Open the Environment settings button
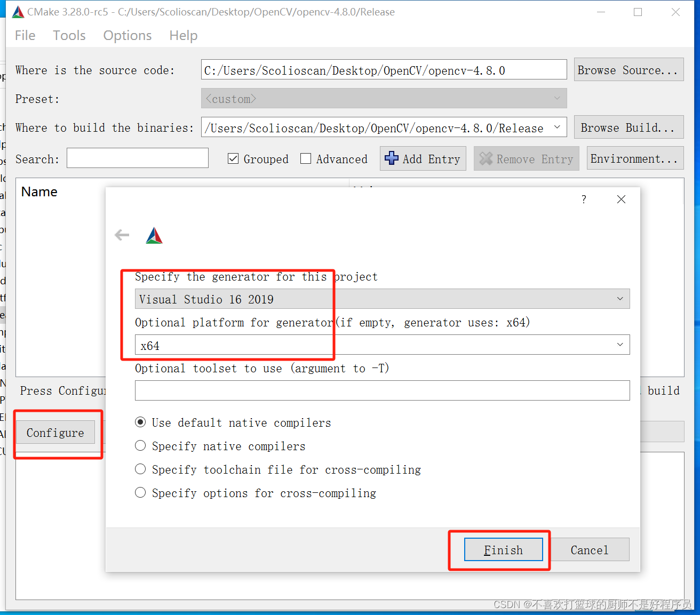 click(635, 158)
